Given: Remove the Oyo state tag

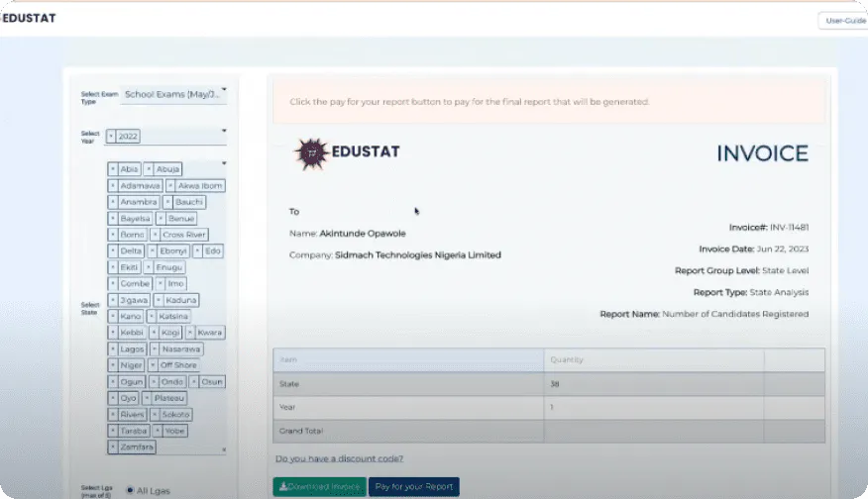Looking at the screenshot, I should point(113,398).
